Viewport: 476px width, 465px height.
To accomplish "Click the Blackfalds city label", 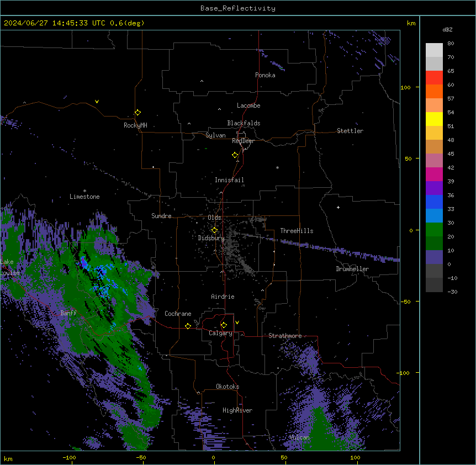I will (x=244, y=123).
